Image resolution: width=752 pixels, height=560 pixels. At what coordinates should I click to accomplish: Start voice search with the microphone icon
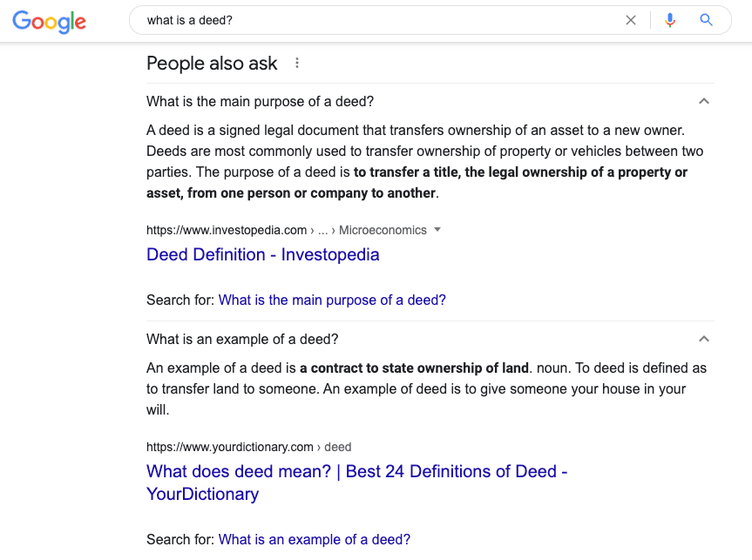point(670,20)
